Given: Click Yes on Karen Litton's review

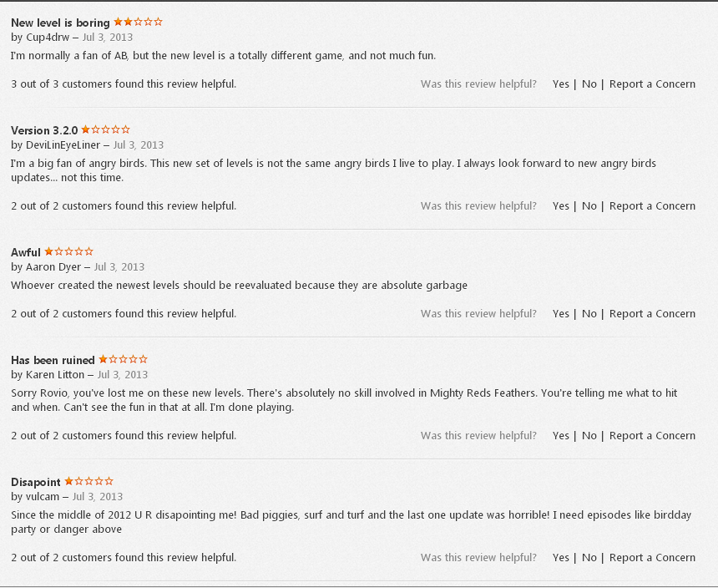Looking at the screenshot, I should [560, 436].
